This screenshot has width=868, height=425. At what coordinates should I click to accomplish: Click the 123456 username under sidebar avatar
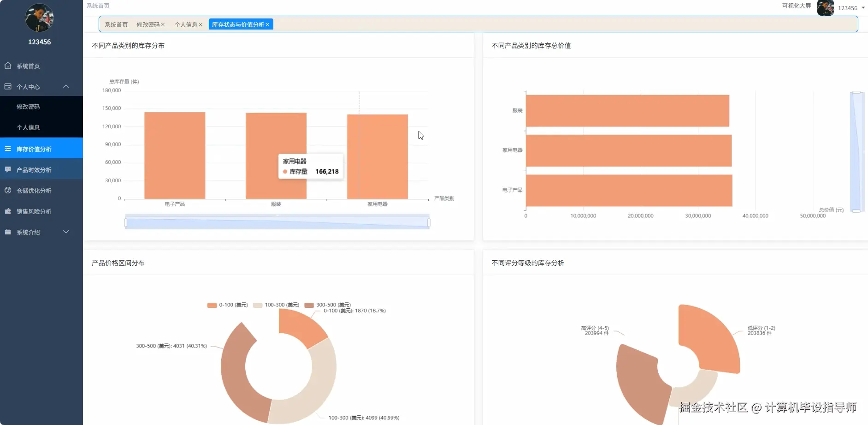click(x=40, y=42)
